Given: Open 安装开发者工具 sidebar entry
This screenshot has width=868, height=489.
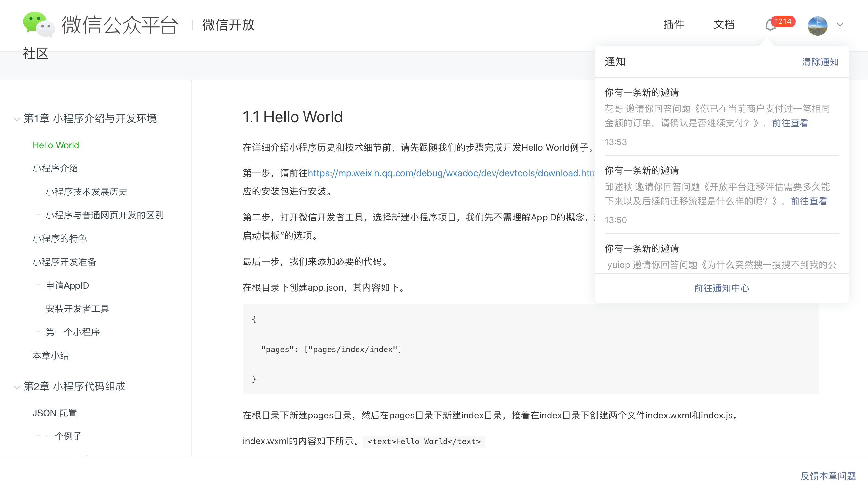Looking at the screenshot, I should (77, 309).
